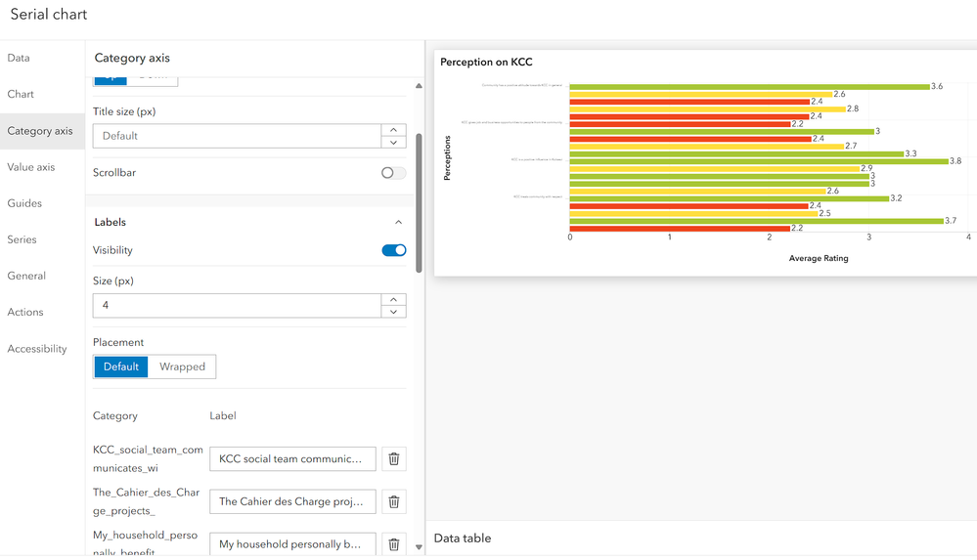Delete the My household personally label row
Screen dimensions: 977x560
pyautogui.click(x=393, y=544)
